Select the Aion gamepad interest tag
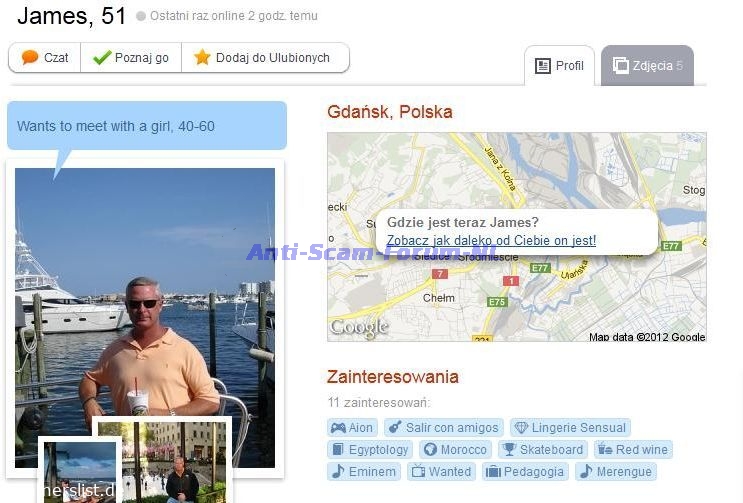This screenshot has height=503, width=743. tap(352, 428)
